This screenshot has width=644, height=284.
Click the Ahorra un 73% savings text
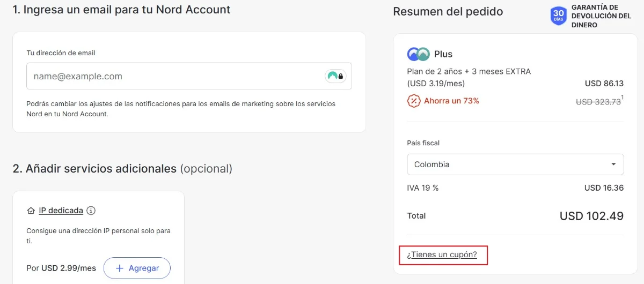pos(451,101)
